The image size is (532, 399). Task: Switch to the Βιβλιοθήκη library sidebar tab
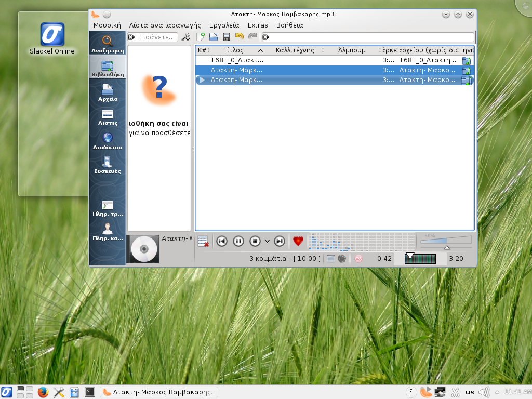coord(108,67)
